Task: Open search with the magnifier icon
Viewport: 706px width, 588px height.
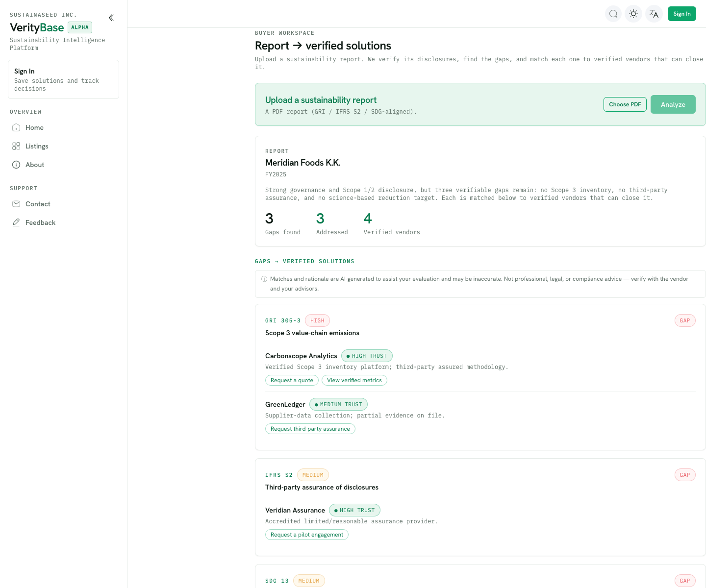Action: (613, 14)
